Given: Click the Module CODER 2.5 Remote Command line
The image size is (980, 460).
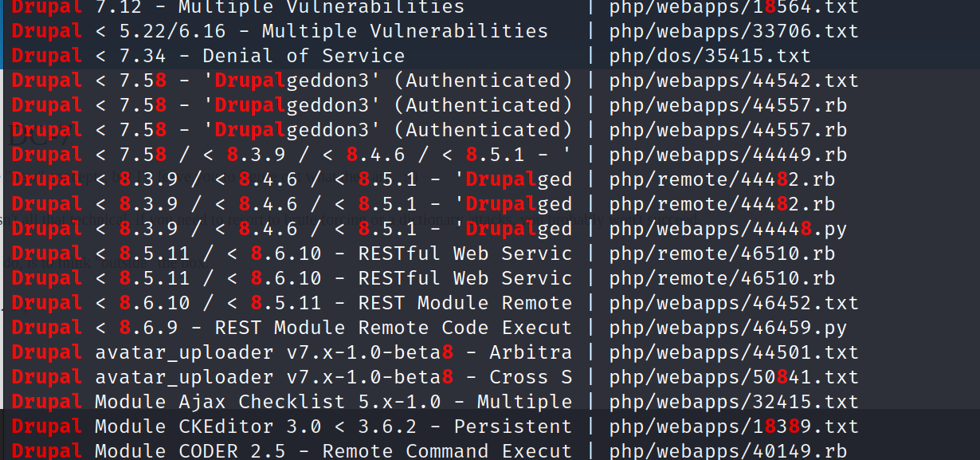Looking at the screenshot, I should 292,450.
